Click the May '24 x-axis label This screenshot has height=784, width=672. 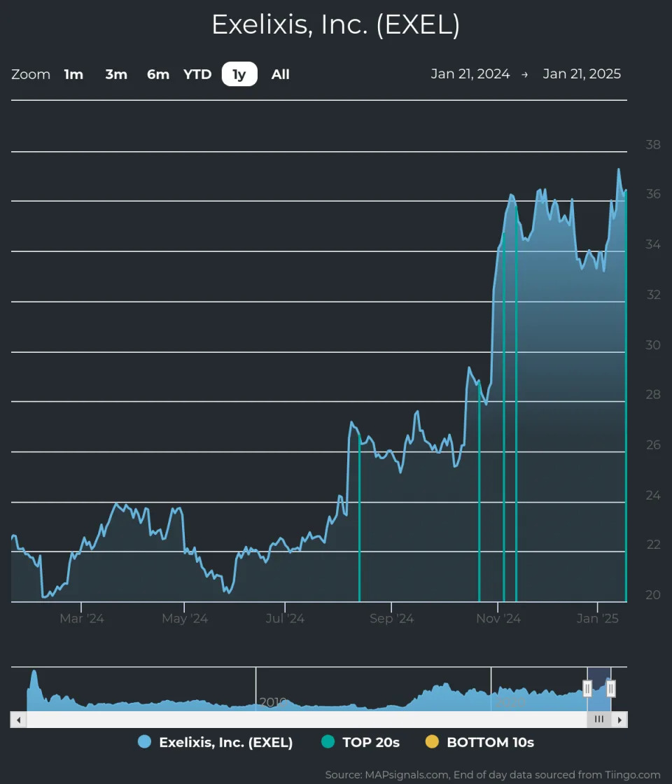[x=185, y=619]
